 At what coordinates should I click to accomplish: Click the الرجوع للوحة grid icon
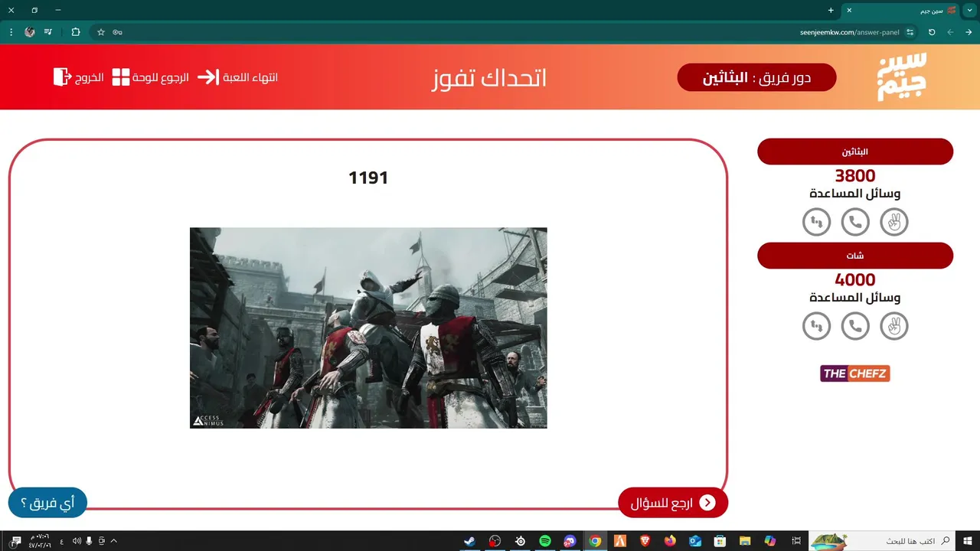pyautogui.click(x=121, y=77)
